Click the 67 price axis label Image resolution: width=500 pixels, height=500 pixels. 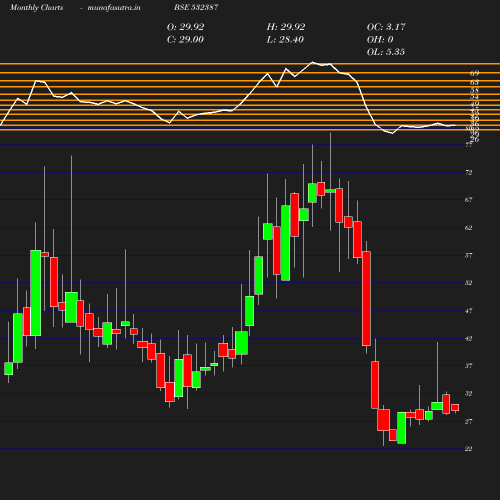pos(469,199)
